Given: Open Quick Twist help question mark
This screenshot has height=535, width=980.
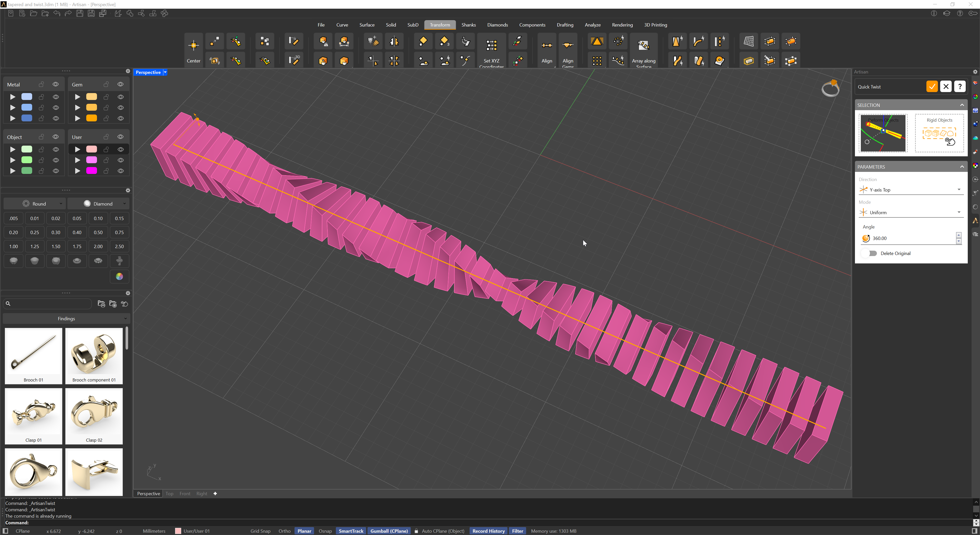Looking at the screenshot, I should 960,87.
